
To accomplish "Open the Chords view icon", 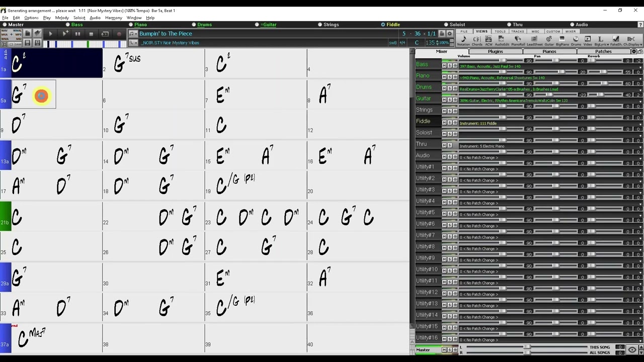I will tap(477, 41).
